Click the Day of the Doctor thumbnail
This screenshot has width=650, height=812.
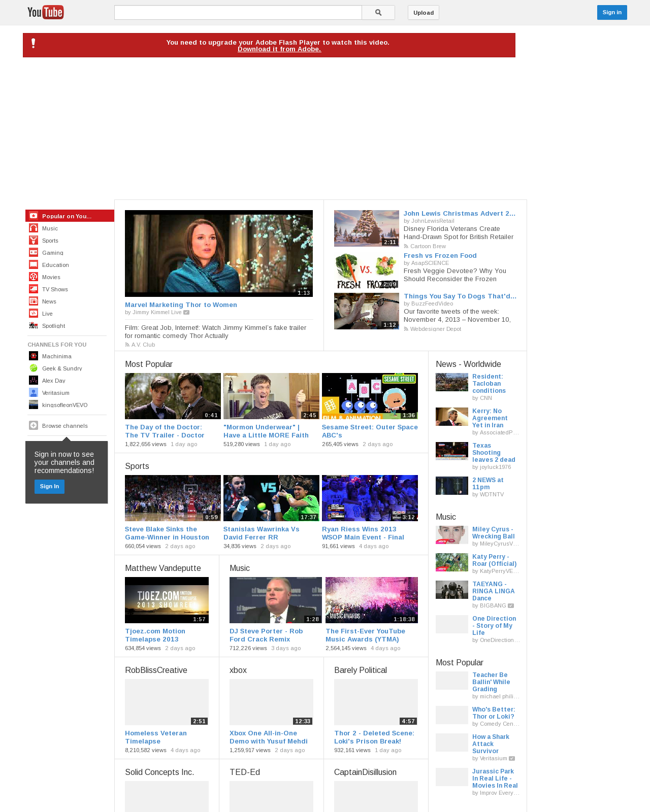(173, 396)
